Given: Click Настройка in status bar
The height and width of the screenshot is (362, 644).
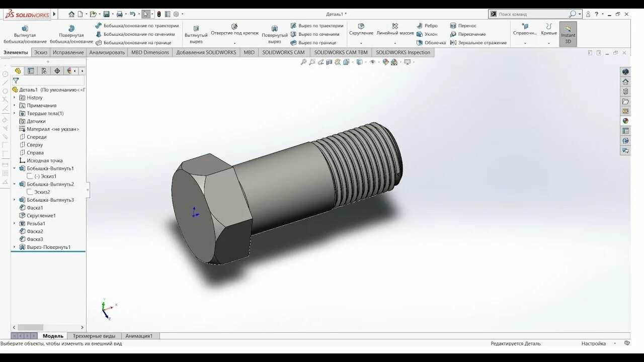Looking at the screenshot, I should point(594,343).
